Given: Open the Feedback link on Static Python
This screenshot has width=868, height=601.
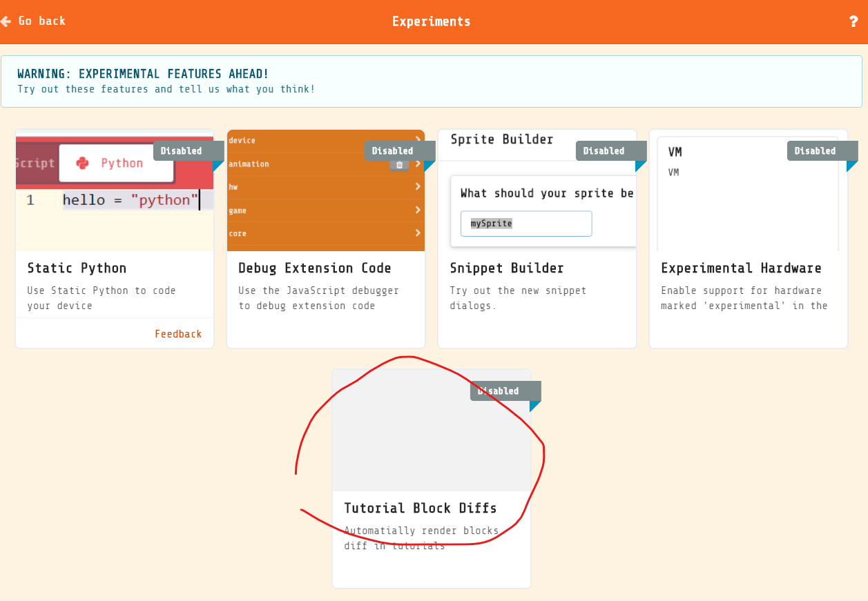Looking at the screenshot, I should (x=178, y=333).
